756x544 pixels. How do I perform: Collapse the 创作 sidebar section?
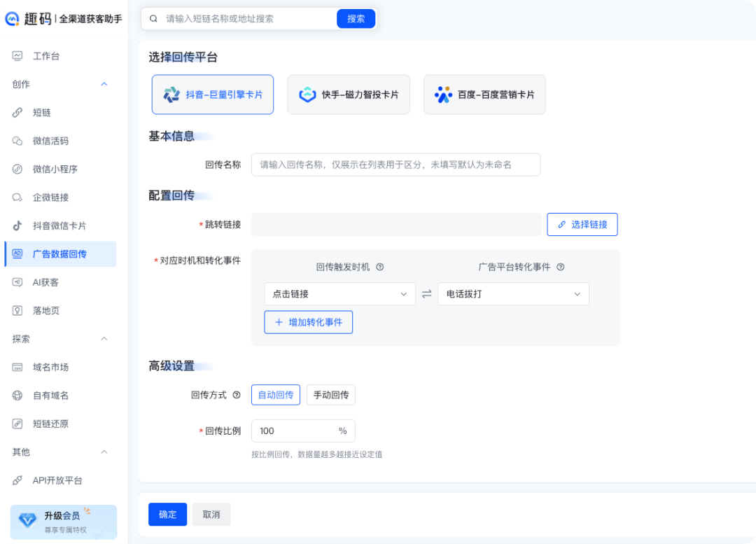pos(104,85)
